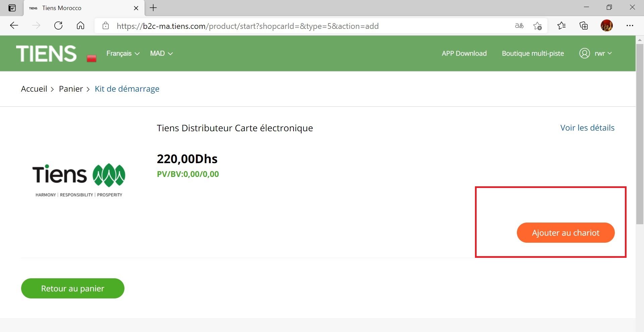Open Boutique multi-piste menu item
Image resolution: width=644 pixels, height=332 pixels.
tap(533, 53)
